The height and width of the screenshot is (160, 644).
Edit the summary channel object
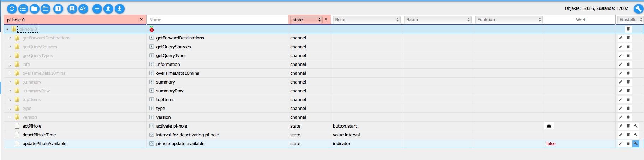pyautogui.click(x=621, y=82)
